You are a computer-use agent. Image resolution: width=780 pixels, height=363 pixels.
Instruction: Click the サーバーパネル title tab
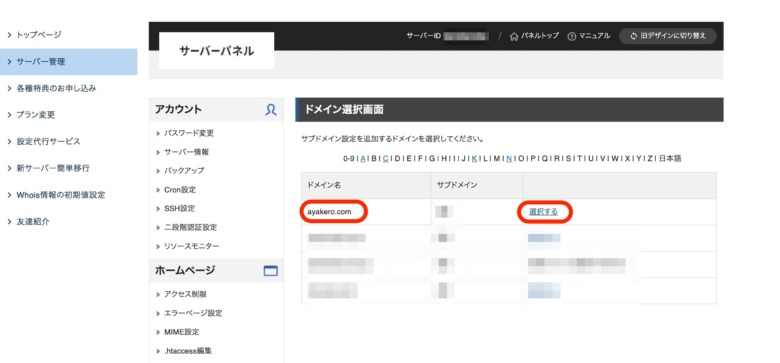pos(216,51)
